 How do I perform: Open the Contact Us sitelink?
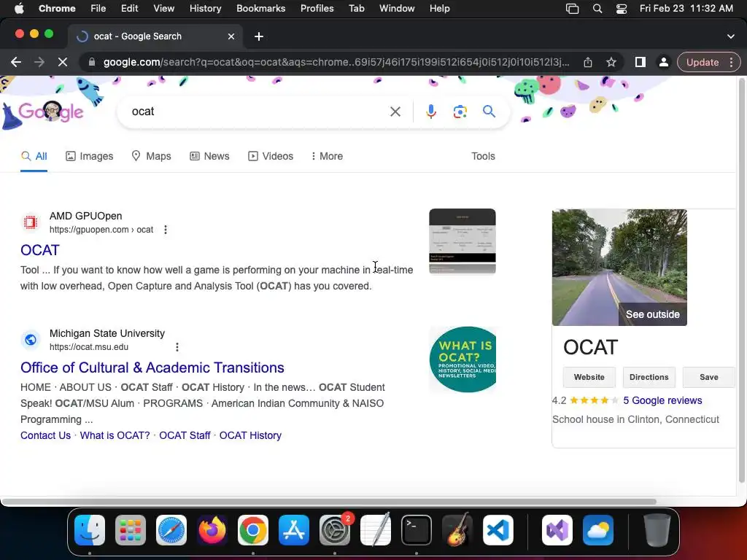coord(46,435)
